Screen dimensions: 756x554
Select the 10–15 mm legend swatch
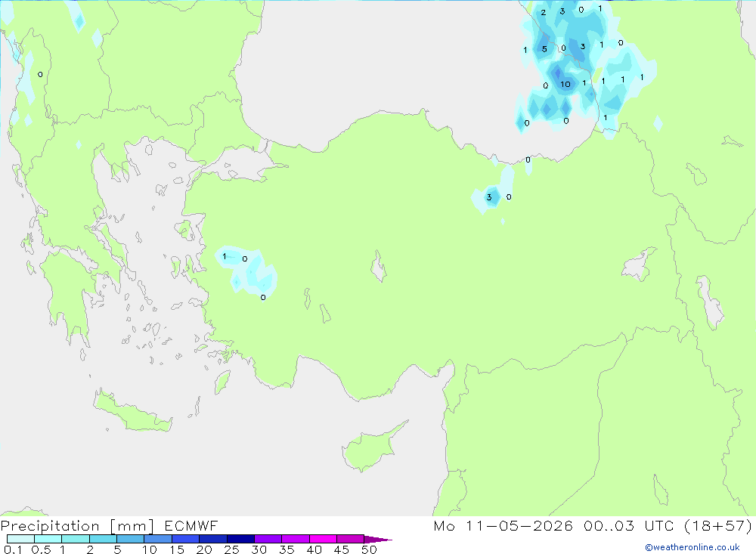click(x=158, y=539)
